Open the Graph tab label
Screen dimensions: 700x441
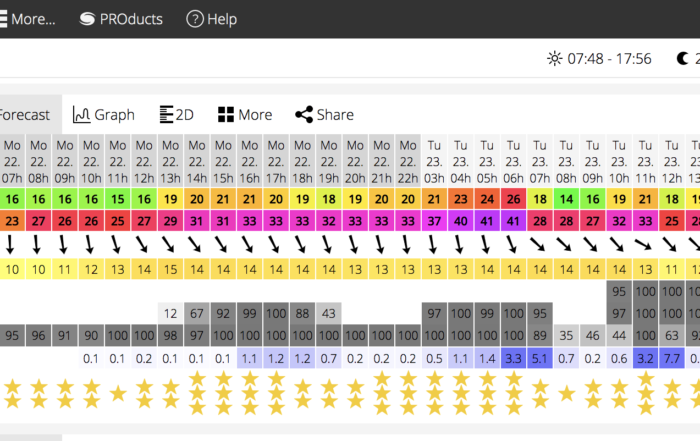point(114,115)
